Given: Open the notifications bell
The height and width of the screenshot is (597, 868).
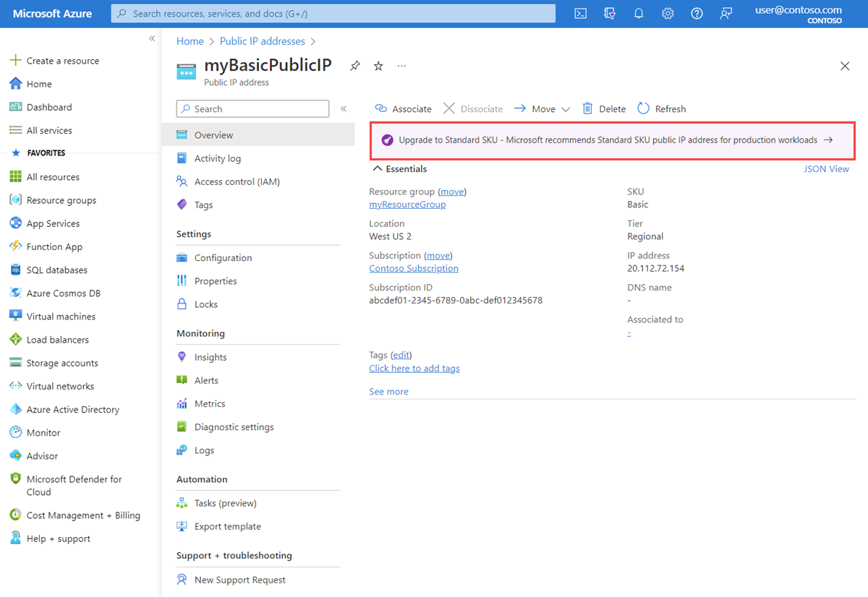Looking at the screenshot, I should click(x=639, y=14).
